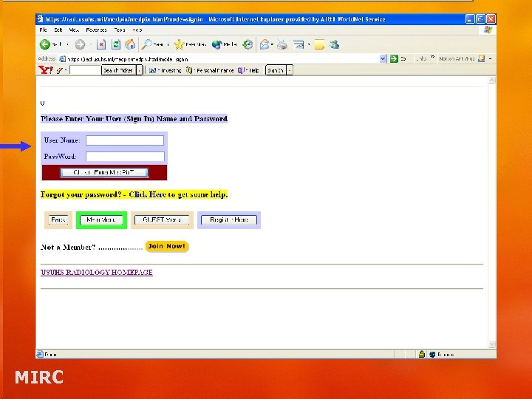
Task: Stop loading with the red X icon
Action: click(101, 44)
